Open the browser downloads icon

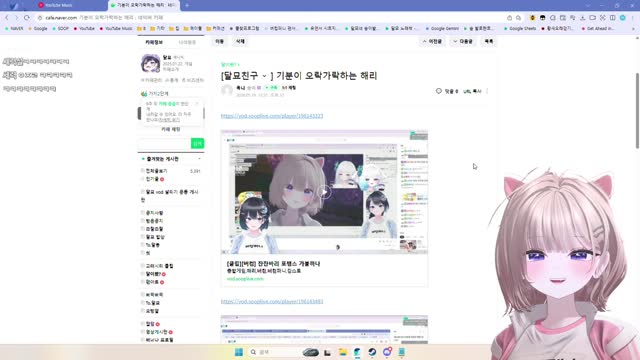pyautogui.click(x=582, y=18)
